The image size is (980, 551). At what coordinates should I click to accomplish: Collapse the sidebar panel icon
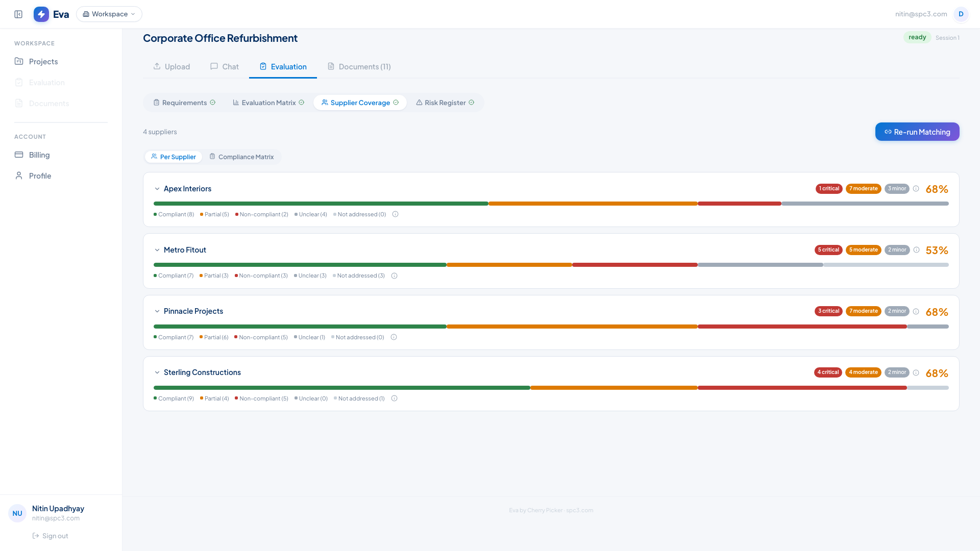[x=18, y=14]
